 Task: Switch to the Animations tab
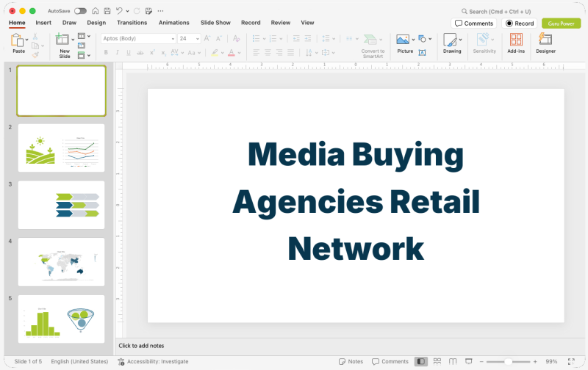click(174, 23)
